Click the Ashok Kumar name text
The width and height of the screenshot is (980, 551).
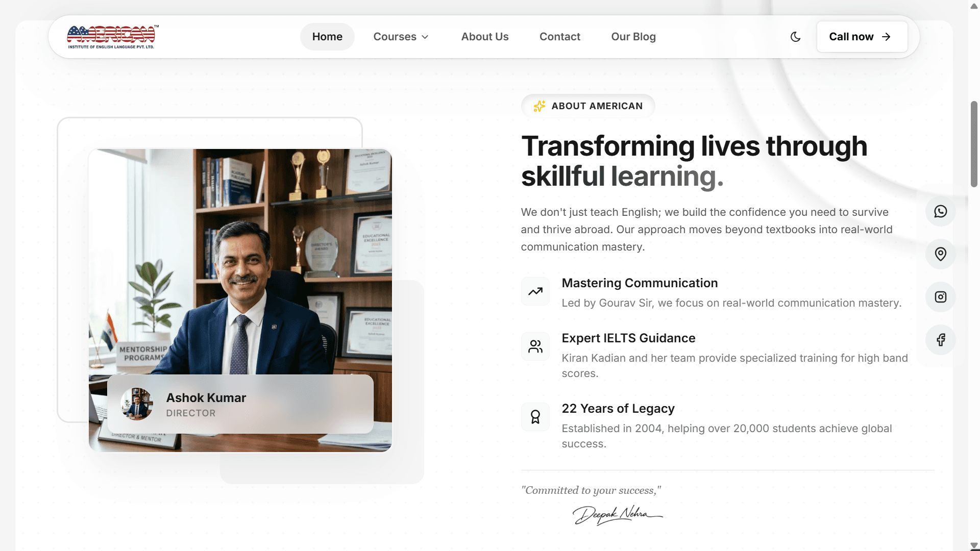pos(206,398)
